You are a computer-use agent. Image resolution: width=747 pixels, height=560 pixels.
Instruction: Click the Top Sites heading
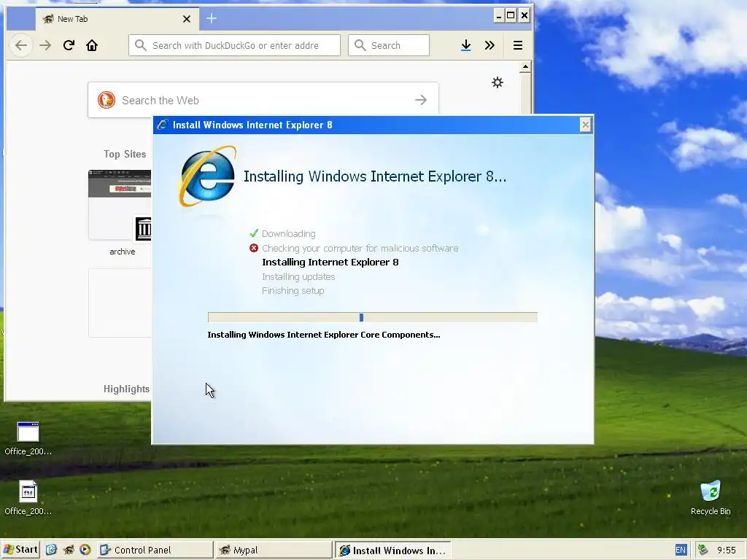pyautogui.click(x=125, y=154)
